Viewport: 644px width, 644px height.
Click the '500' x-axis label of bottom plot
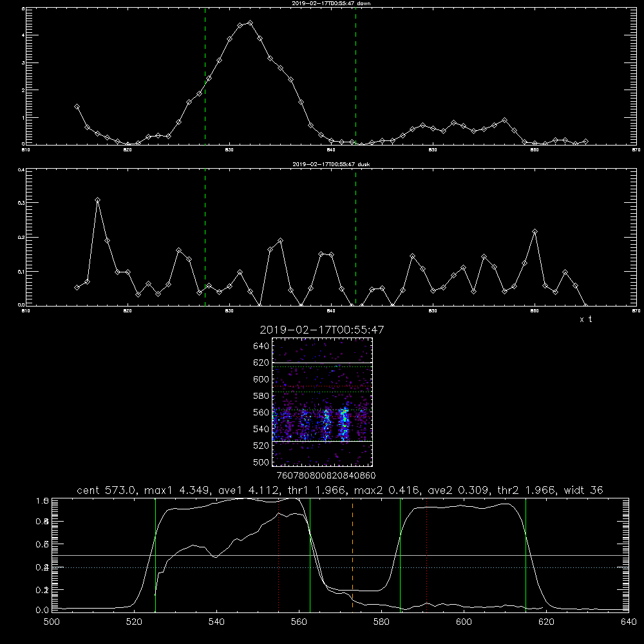pos(52,622)
